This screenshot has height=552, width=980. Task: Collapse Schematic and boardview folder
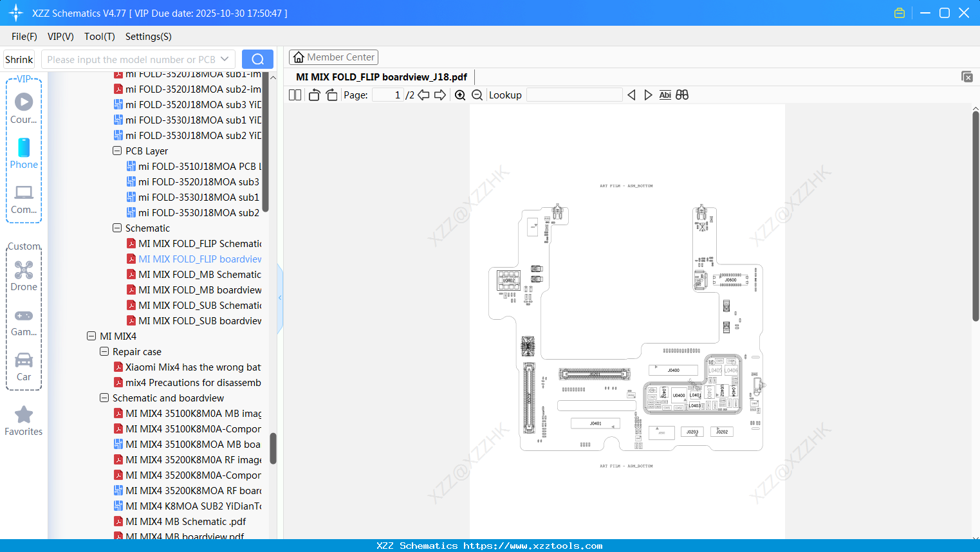[104, 398]
